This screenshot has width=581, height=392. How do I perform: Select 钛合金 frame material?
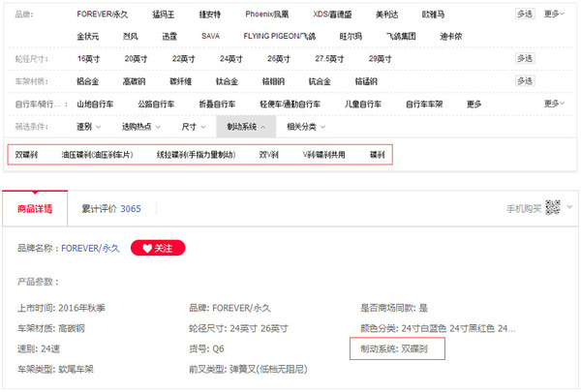tap(227, 81)
